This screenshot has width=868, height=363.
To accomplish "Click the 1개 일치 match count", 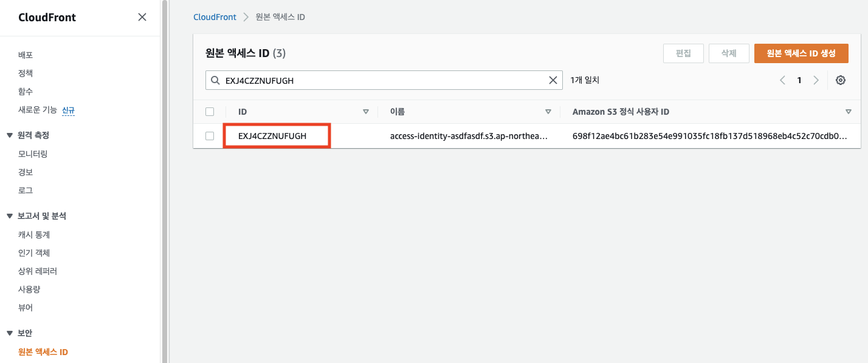I will coord(585,80).
